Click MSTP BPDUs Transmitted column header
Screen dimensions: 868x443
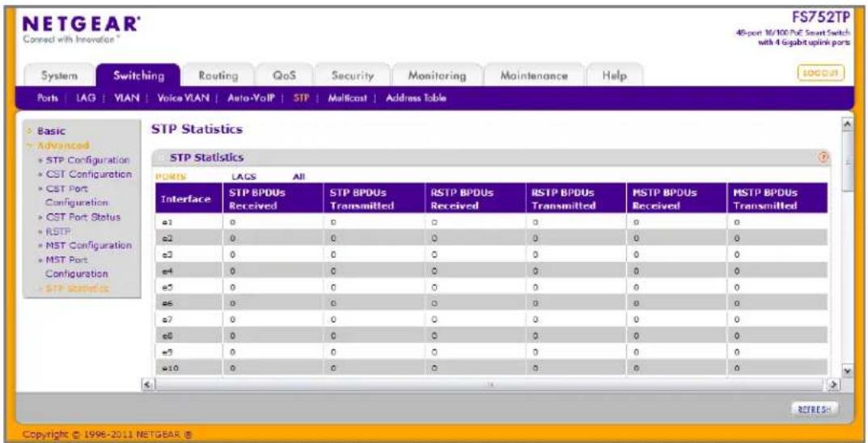(777, 199)
